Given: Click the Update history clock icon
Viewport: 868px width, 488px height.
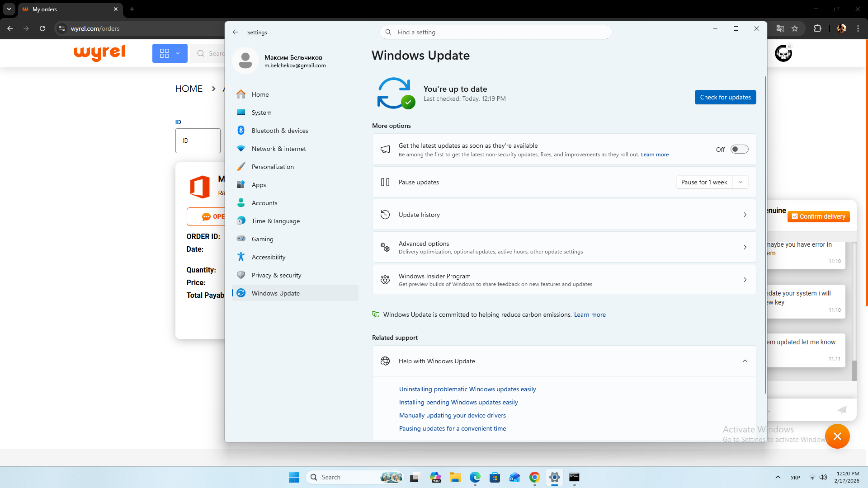Looking at the screenshot, I should coord(385,215).
